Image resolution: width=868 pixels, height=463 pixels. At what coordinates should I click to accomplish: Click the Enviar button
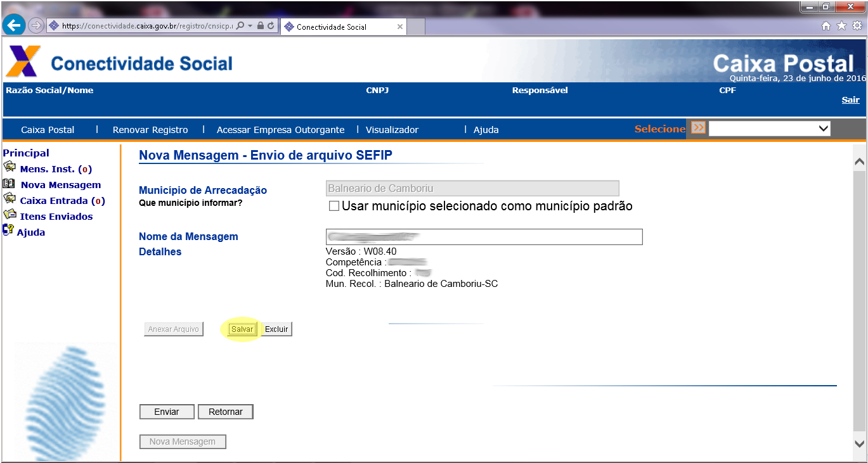pyautogui.click(x=167, y=412)
